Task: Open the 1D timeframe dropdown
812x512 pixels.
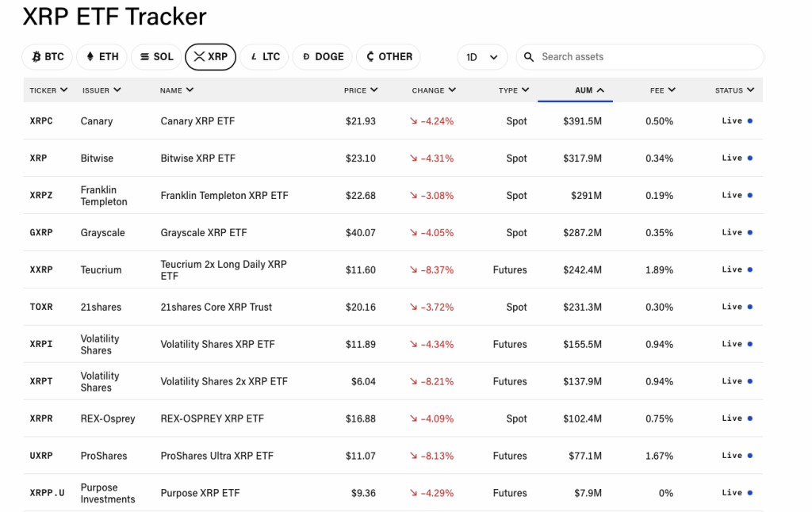Action: (x=482, y=57)
